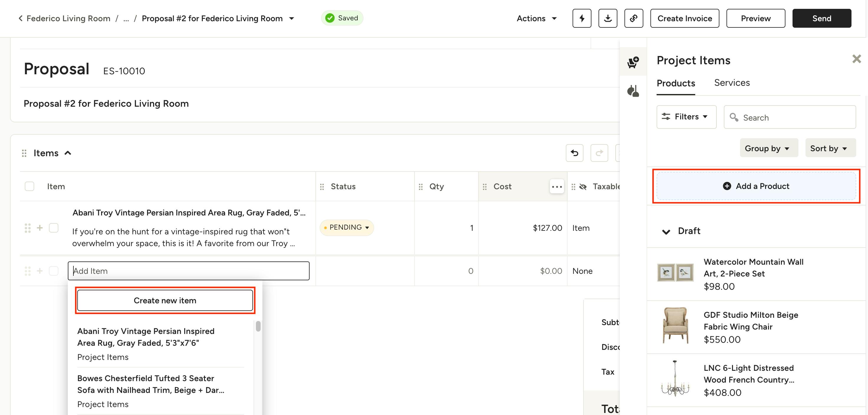Toggle the Taxable column hidden-eye icon

coord(583,187)
